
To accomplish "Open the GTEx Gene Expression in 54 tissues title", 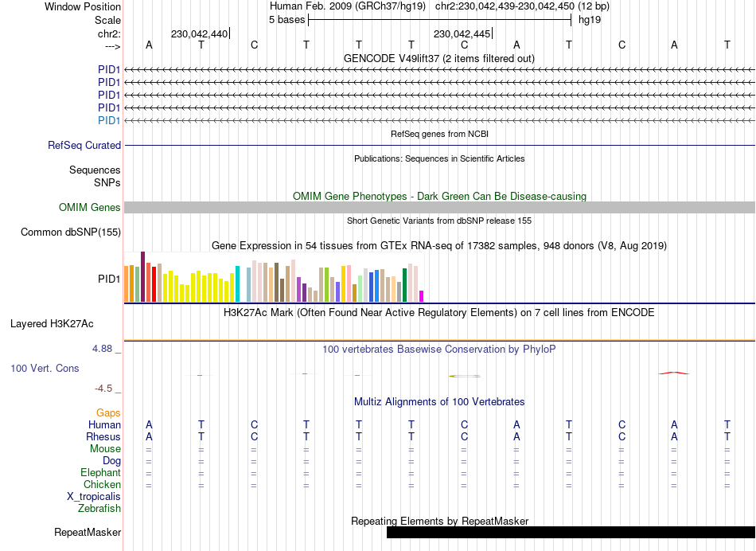I will [x=439, y=245].
